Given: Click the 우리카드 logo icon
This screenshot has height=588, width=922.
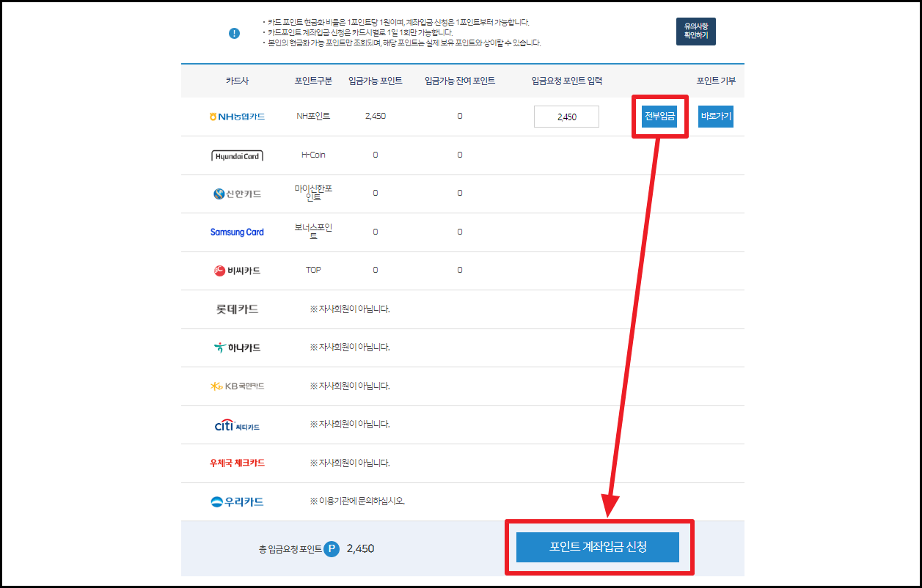Looking at the screenshot, I should 237,501.
